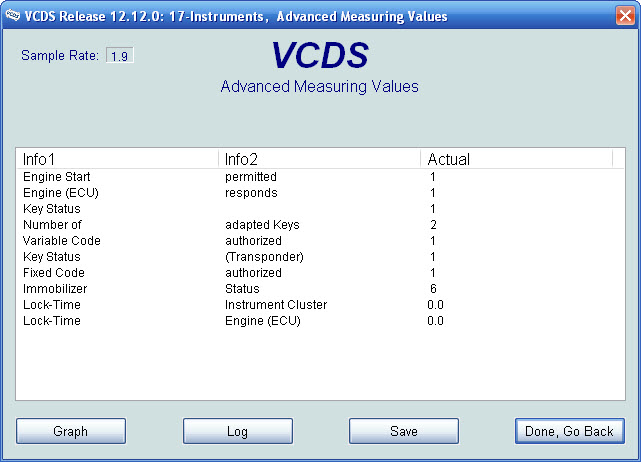Click the 'adapted Keys' cell
The height and width of the screenshot is (462, 641).
262,224
